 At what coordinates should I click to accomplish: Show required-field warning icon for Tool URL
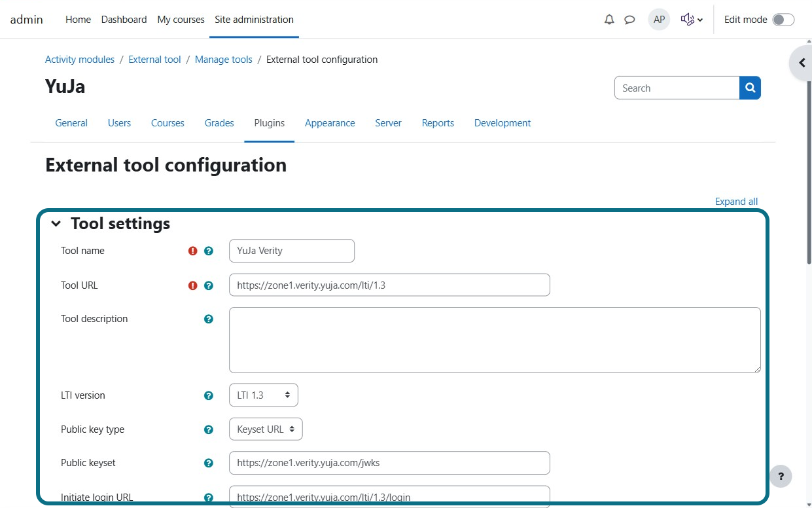[192, 285]
